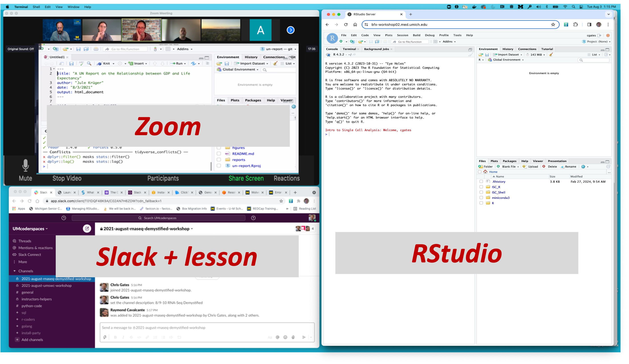Screen dimensions: 629x364
Task: Click the open file folder icon in RStudio toolbar
Action: (x=360, y=42)
